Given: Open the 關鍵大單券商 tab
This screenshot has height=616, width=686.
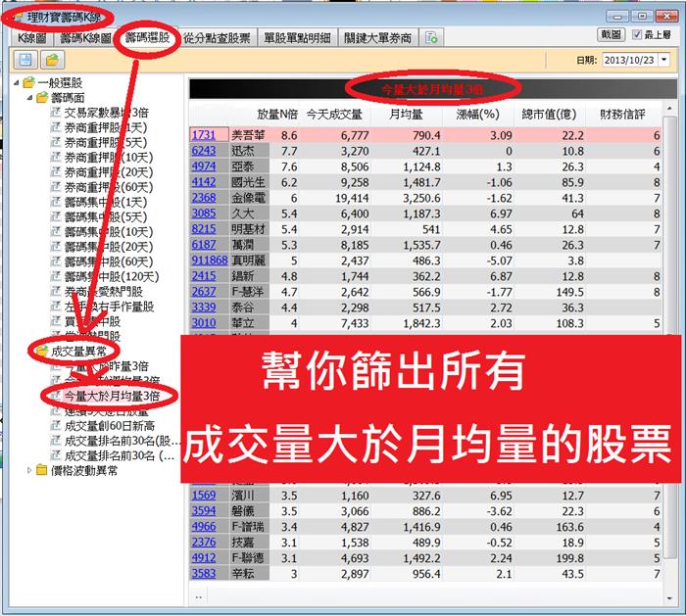Looking at the screenshot, I should 377,38.
